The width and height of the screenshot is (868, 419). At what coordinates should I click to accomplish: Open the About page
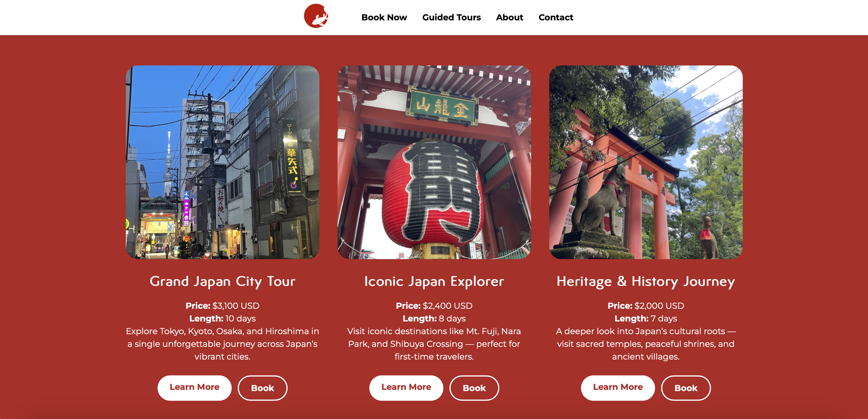click(x=509, y=17)
